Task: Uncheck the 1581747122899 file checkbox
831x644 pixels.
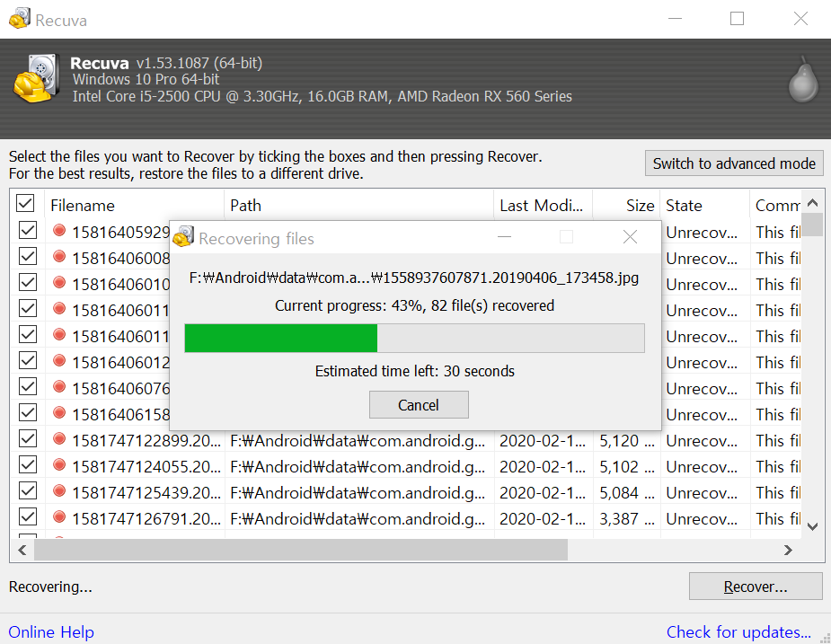Action: 28,438
